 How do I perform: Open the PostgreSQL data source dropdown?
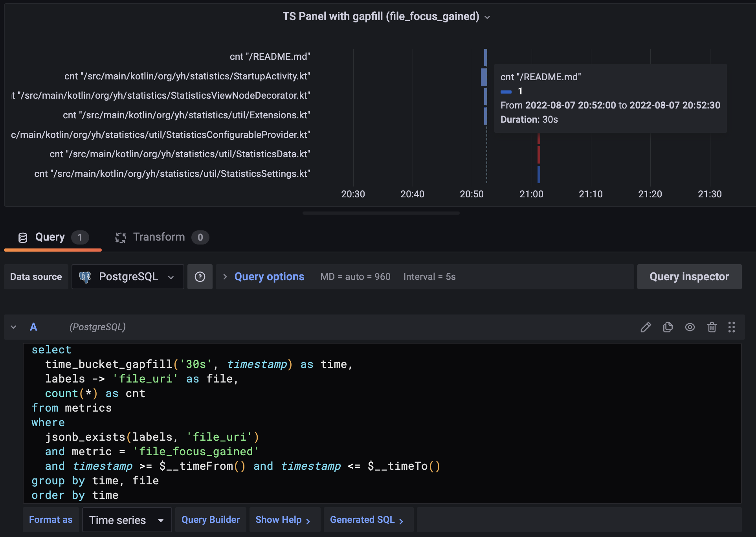tap(127, 277)
